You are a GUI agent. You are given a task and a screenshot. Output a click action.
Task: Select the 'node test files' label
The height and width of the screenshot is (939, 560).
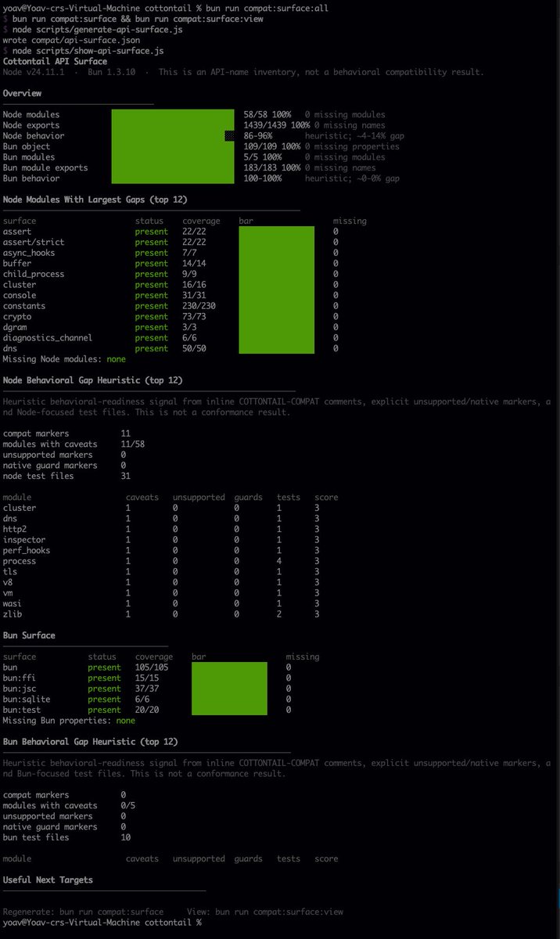[38, 476]
